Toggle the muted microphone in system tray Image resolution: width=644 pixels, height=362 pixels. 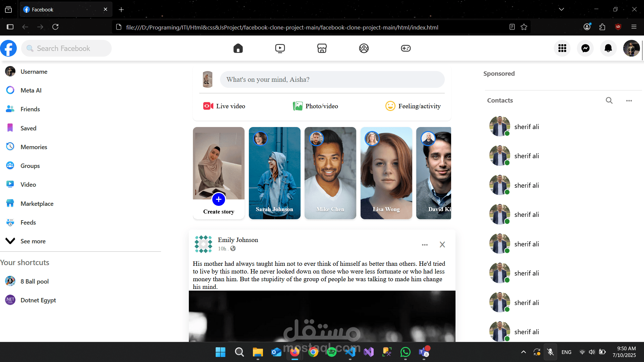(x=550, y=352)
